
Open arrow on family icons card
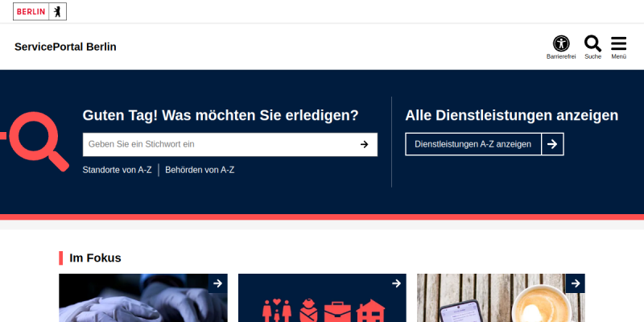(396, 283)
